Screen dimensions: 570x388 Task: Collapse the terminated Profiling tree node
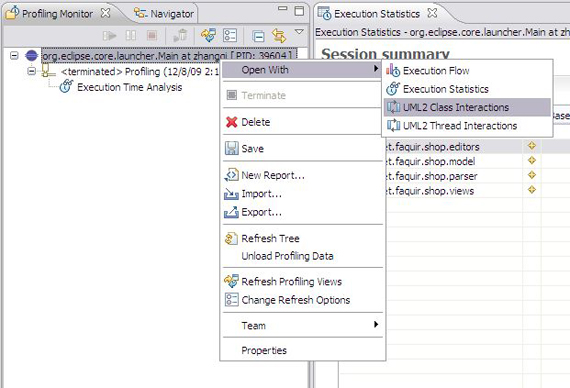[x=31, y=71]
